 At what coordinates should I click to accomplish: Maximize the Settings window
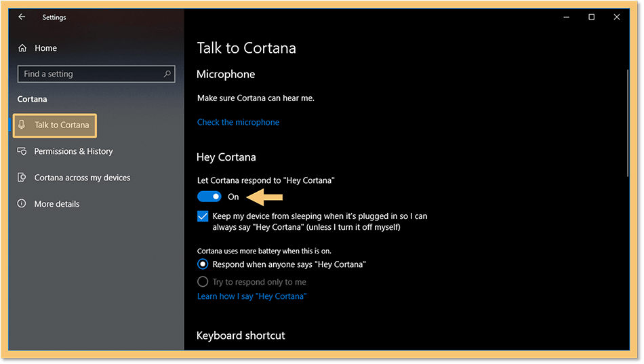tap(591, 17)
